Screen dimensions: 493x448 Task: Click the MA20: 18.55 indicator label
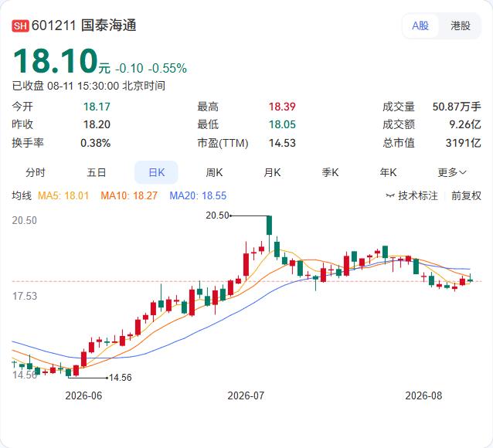[198, 195]
